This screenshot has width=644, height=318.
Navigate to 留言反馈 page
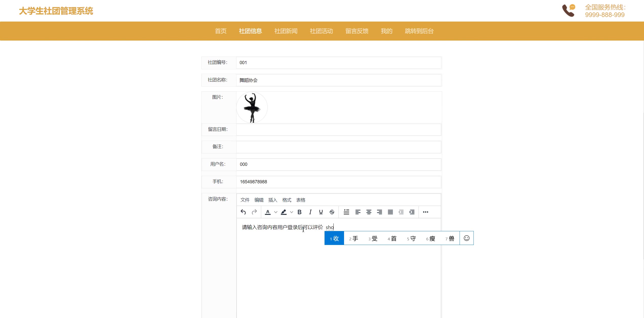(x=357, y=31)
